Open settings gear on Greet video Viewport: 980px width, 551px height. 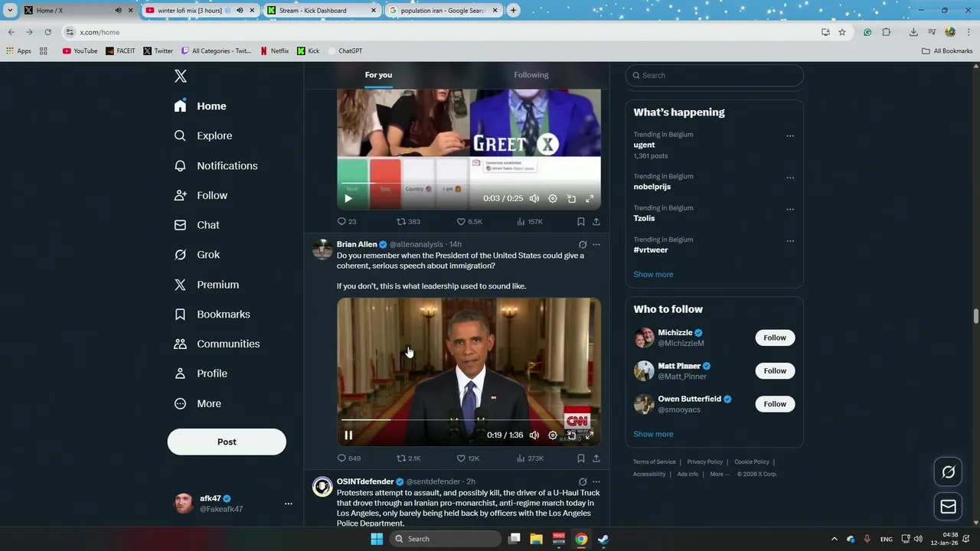[x=553, y=198]
